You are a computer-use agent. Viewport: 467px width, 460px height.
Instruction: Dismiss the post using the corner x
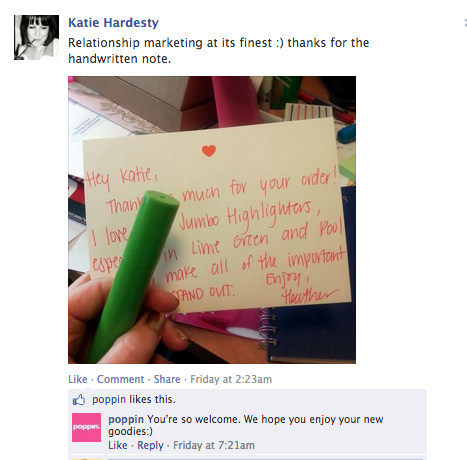click(x=465, y=23)
